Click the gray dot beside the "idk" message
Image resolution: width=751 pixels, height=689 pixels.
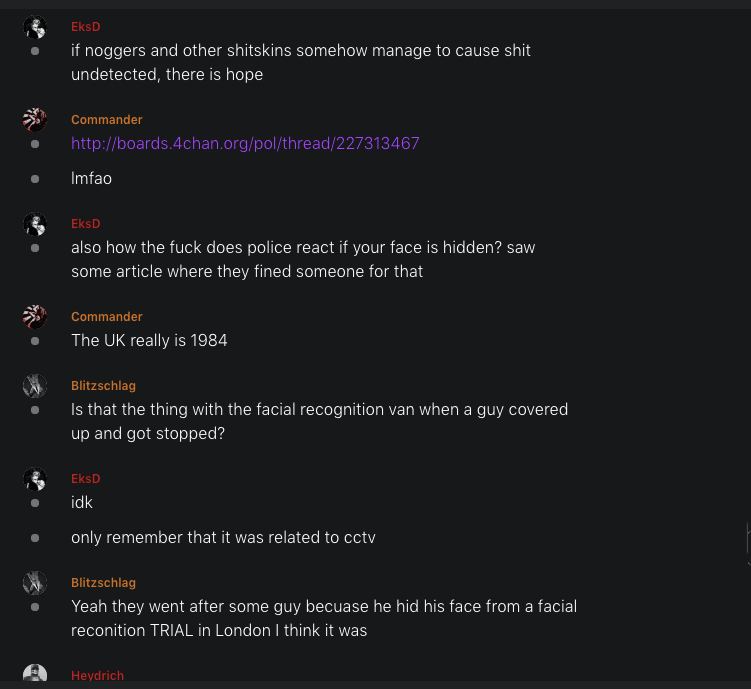[35, 502]
